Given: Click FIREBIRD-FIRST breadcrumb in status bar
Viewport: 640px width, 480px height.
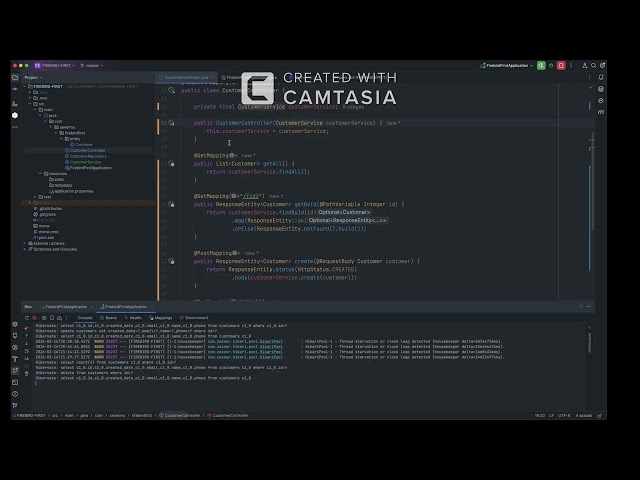Looking at the screenshot, I should (30, 416).
